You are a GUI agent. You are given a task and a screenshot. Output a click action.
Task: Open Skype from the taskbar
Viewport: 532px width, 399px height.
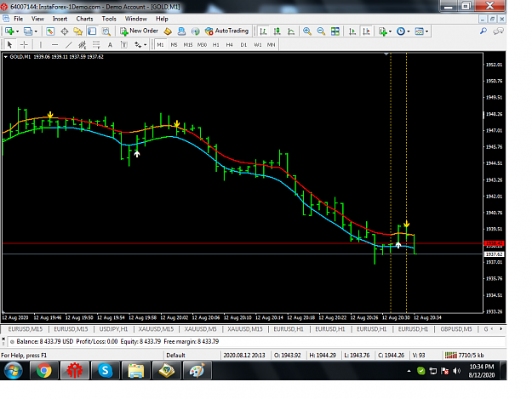[x=106, y=370]
